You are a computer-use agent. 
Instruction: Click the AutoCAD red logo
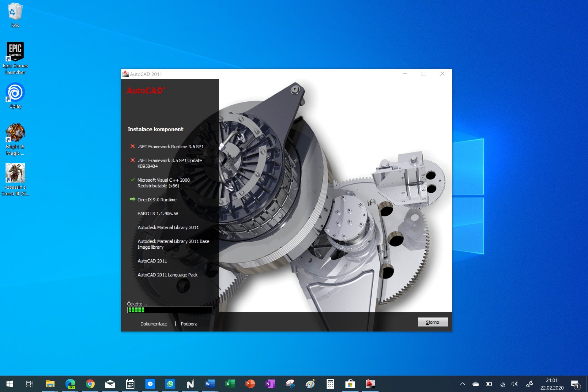(x=146, y=90)
